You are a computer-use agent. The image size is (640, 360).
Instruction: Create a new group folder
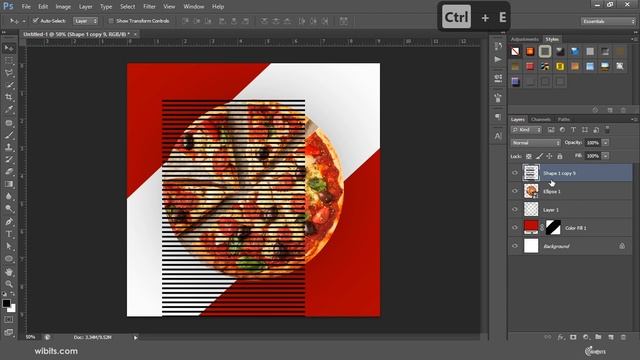(x=598, y=337)
